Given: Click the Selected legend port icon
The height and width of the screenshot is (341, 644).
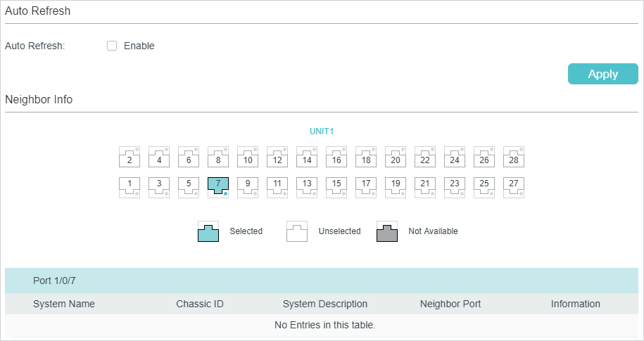Looking at the screenshot, I should click(208, 231).
